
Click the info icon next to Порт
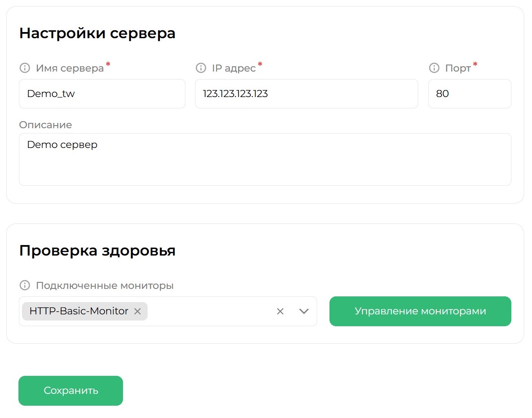pyautogui.click(x=434, y=68)
